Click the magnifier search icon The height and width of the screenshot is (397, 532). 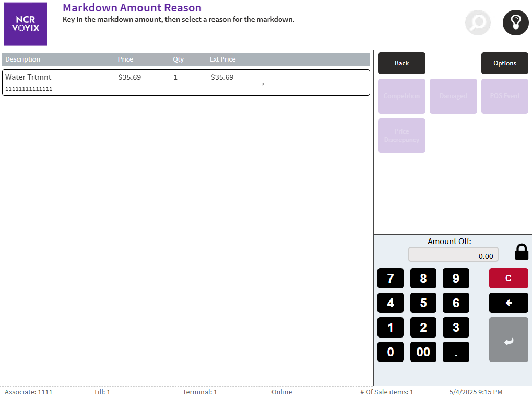[x=478, y=23]
